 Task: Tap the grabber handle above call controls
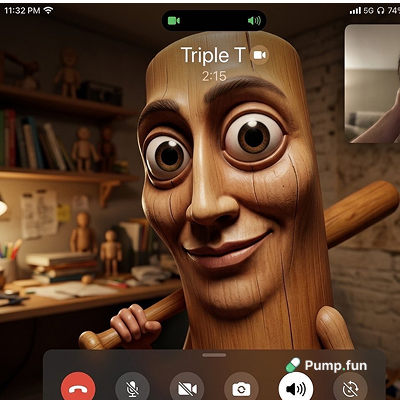pyautogui.click(x=214, y=355)
